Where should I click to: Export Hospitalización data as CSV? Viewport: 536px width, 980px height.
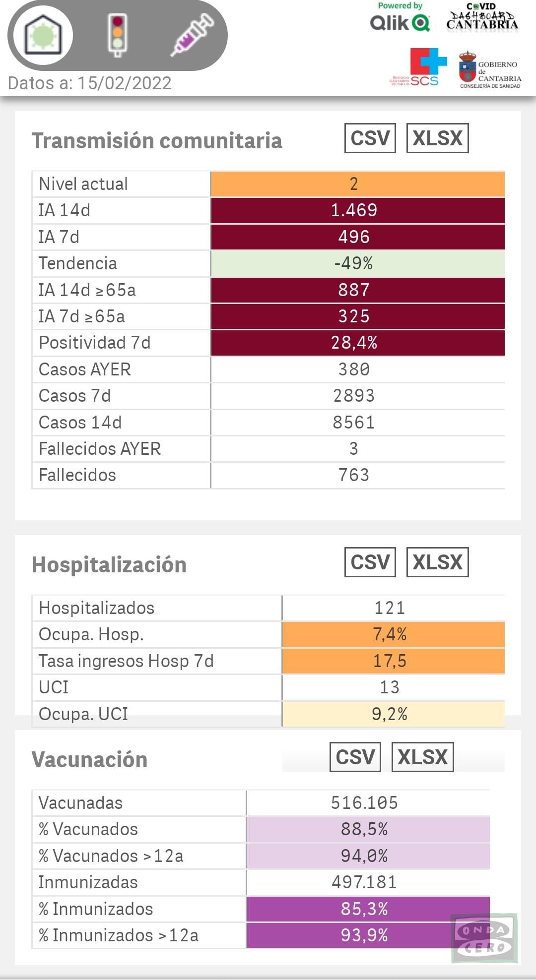(369, 562)
